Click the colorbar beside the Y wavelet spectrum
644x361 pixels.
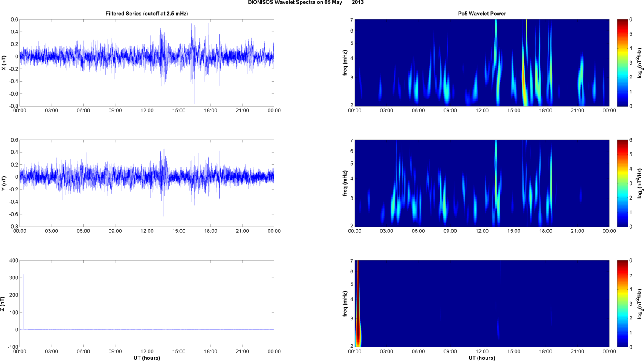point(622,183)
